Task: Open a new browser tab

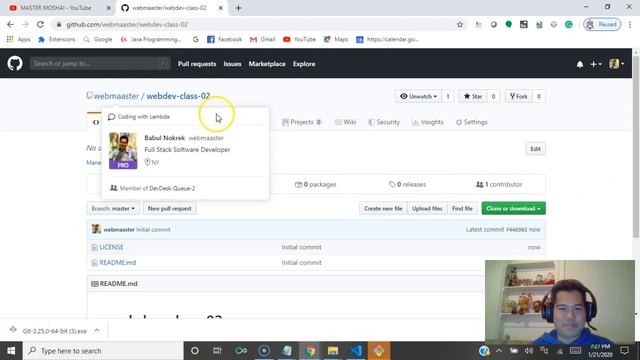Action: 238,8
